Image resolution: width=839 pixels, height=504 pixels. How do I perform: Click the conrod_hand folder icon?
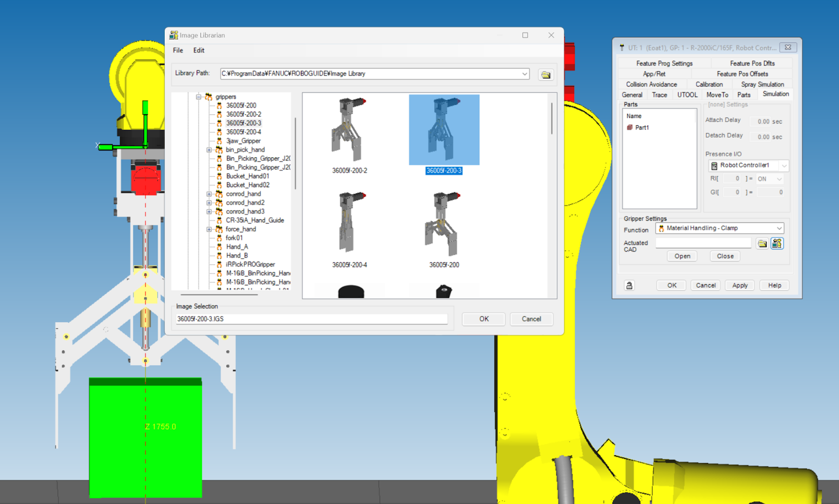click(219, 194)
